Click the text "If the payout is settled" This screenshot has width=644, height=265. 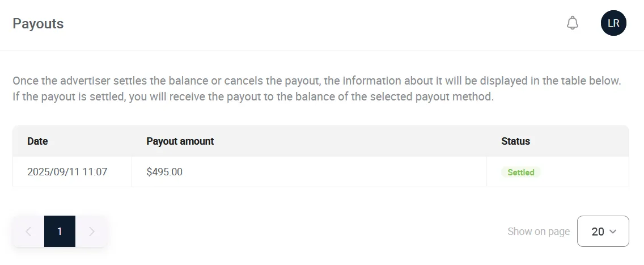tap(68, 96)
